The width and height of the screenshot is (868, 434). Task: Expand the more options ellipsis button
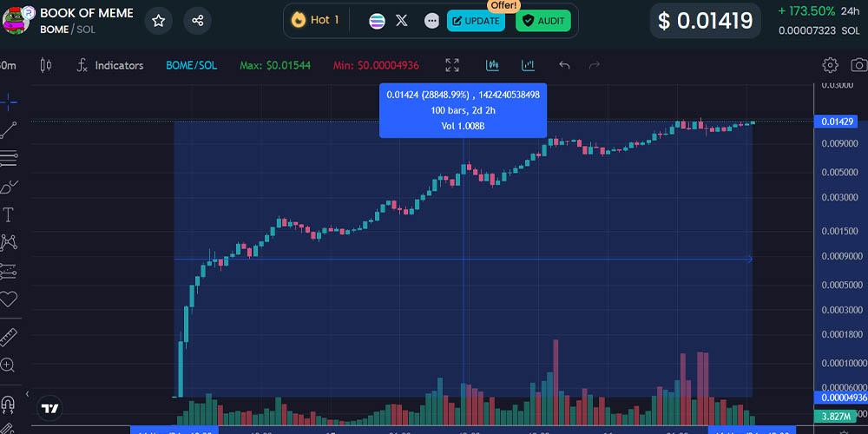tap(431, 21)
